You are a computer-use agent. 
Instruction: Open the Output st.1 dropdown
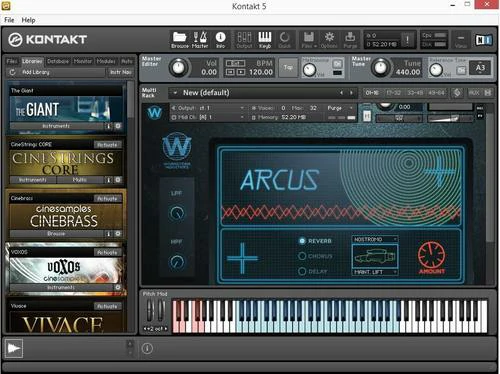208,108
